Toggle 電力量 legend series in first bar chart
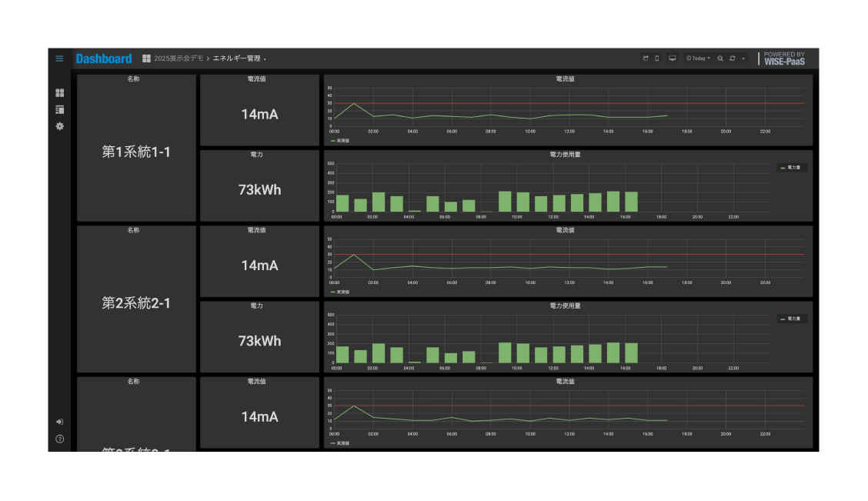 790,167
